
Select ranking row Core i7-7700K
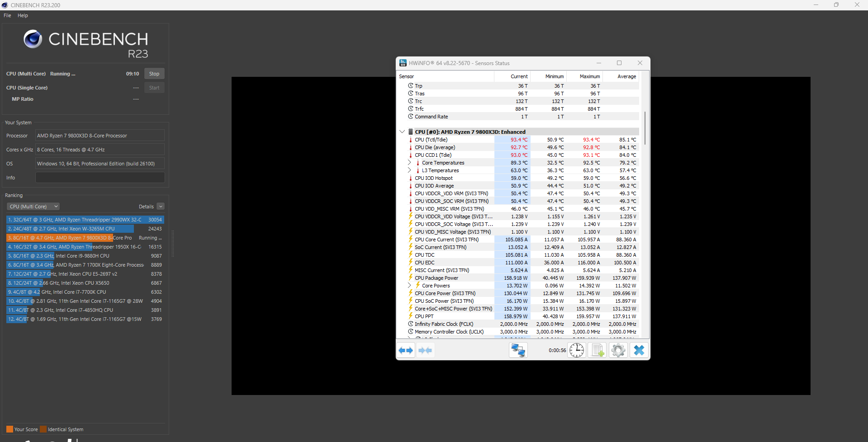[x=85, y=292]
